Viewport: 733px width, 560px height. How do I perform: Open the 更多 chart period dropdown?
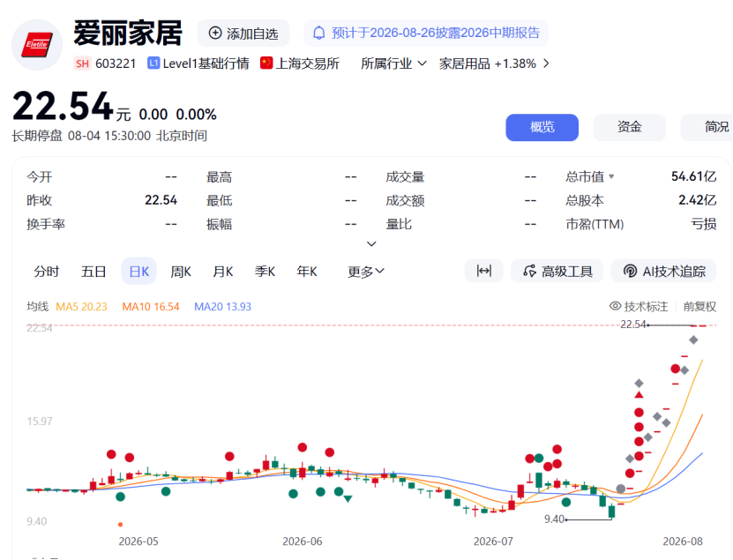365,271
